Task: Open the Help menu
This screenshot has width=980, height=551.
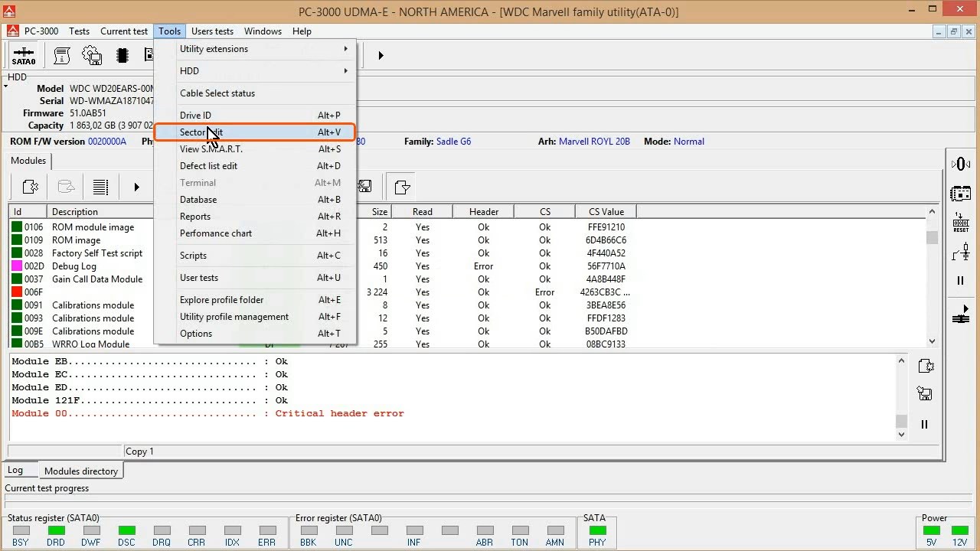Action: pyautogui.click(x=302, y=31)
